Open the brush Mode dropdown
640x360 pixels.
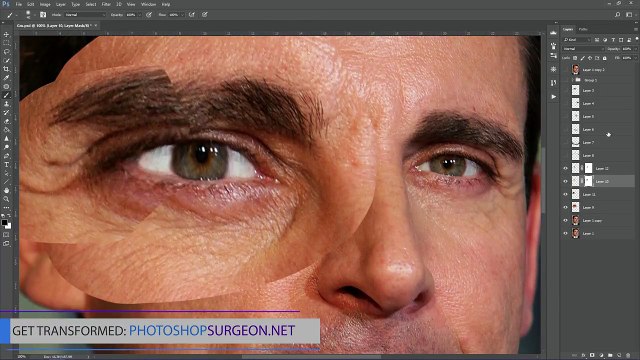pyautogui.click(x=84, y=15)
